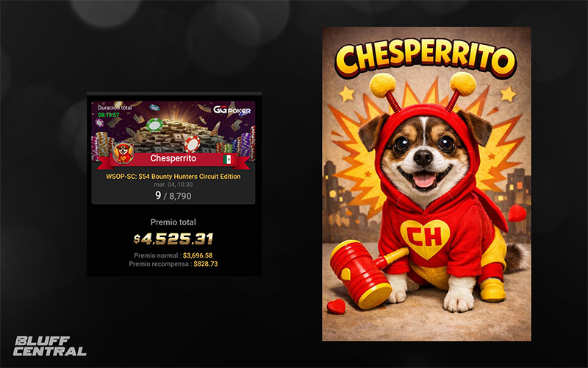This screenshot has width=588, height=368.
Task: Open the WSOP-SC Bounty Hunters tournament title
Action: coord(173,176)
